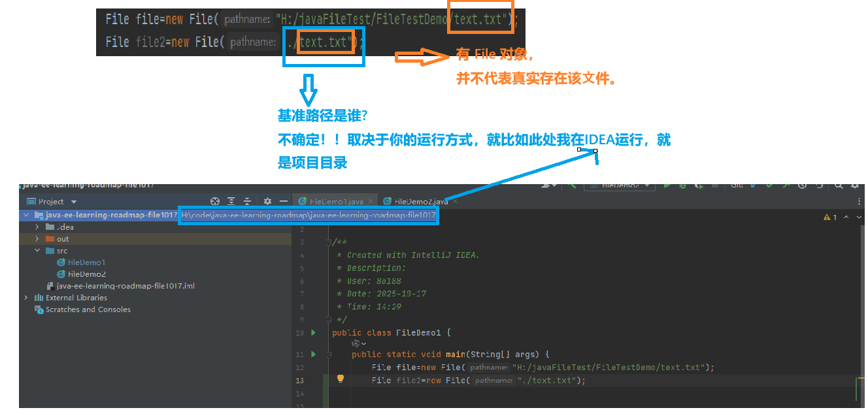
Task: Open the editor tabs more-options kebab menu
Action: [859, 202]
